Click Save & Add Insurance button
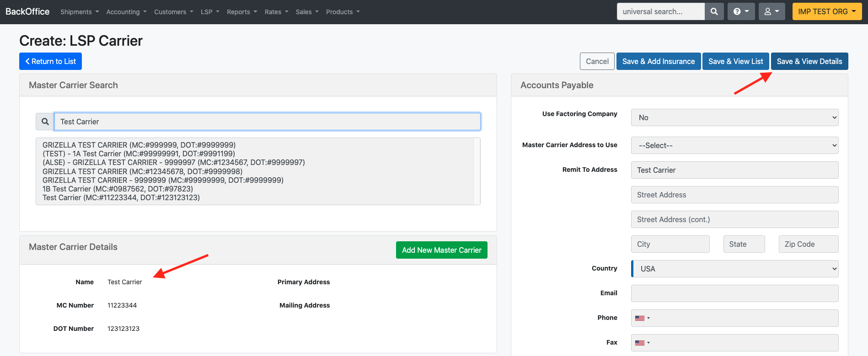 (x=658, y=61)
